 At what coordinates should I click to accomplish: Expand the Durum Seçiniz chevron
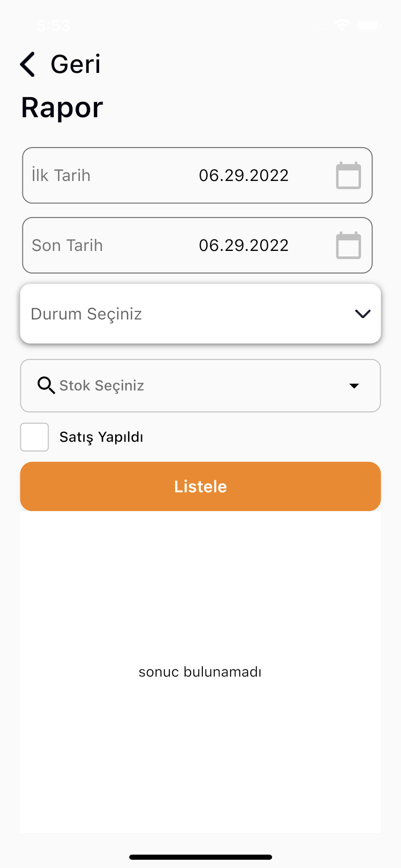point(362,314)
